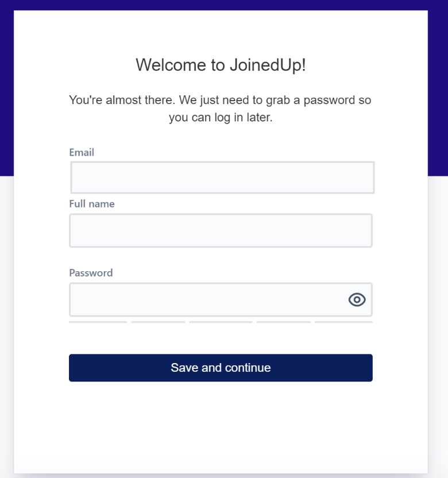Click into the Full name field
Viewport: 448px width, 478px height.
(x=221, y=230)
